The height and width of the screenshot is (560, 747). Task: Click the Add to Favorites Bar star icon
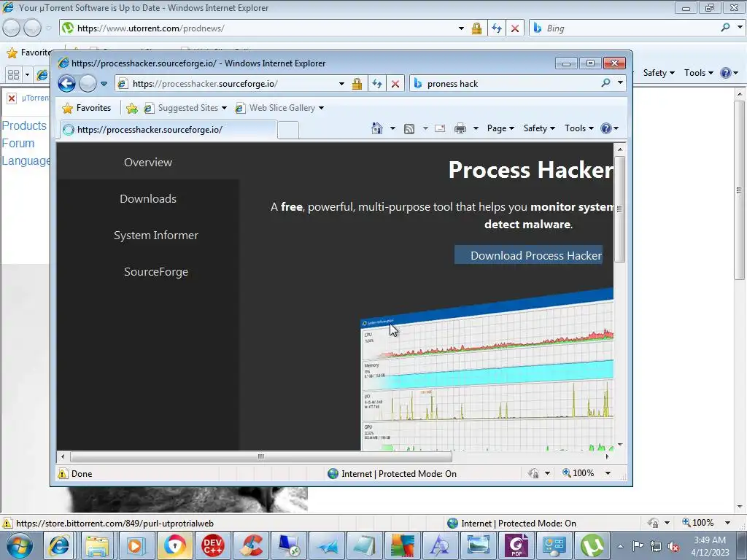tap(132, 108)
